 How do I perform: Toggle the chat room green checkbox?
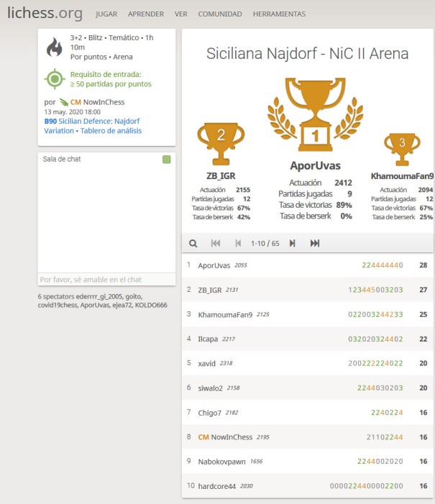167,160
